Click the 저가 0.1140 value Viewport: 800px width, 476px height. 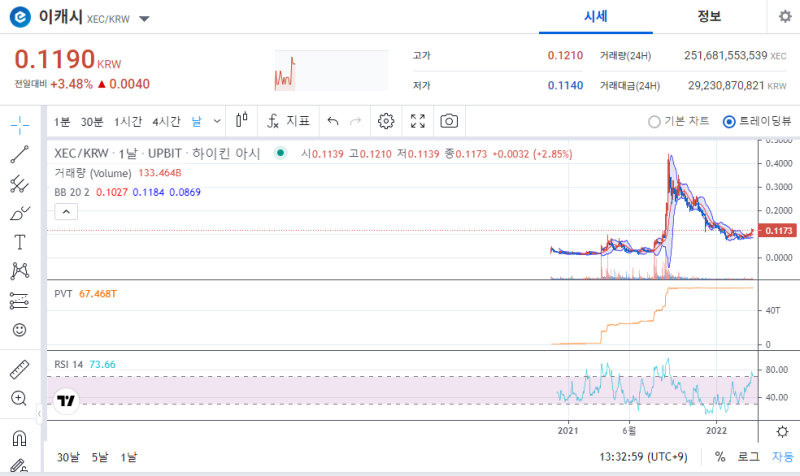[565, 85]
